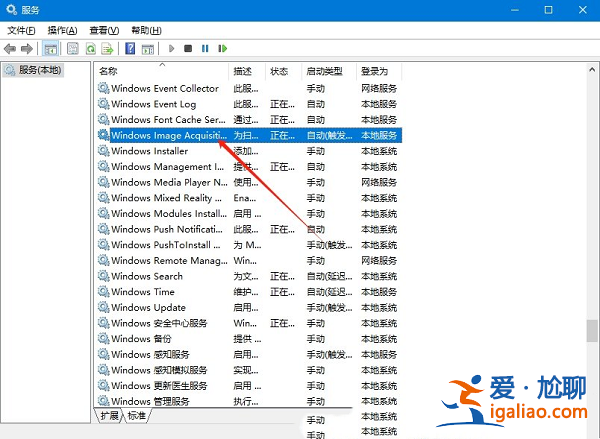Sort by the 登录为 column header
Viewport: 600px width, 439px height.
point(379,71)
